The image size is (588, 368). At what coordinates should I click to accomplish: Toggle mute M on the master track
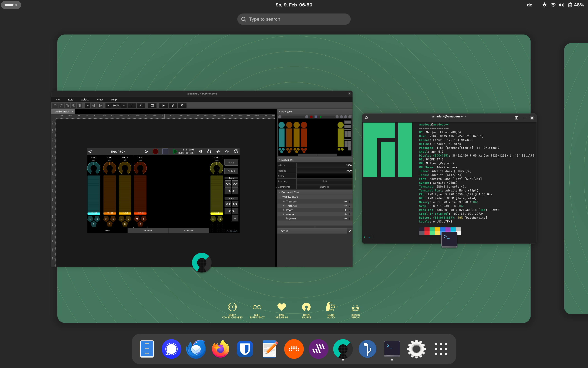[213, 219]
